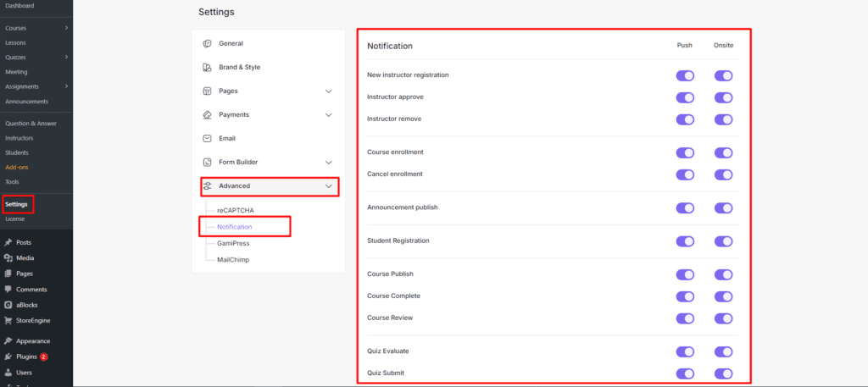Disable Push for Instructor approve
Screen dimensions: 868x387
685,98
